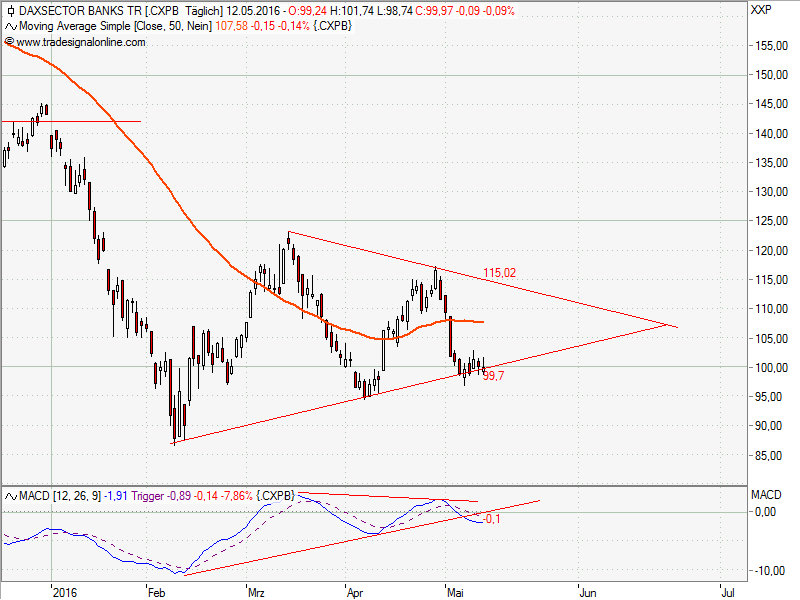Image resolution: width=800 pixels, height=600 pixels.
Task: Click the copyright icon before tradesignalonline.com
Action: tap(10, 42)
